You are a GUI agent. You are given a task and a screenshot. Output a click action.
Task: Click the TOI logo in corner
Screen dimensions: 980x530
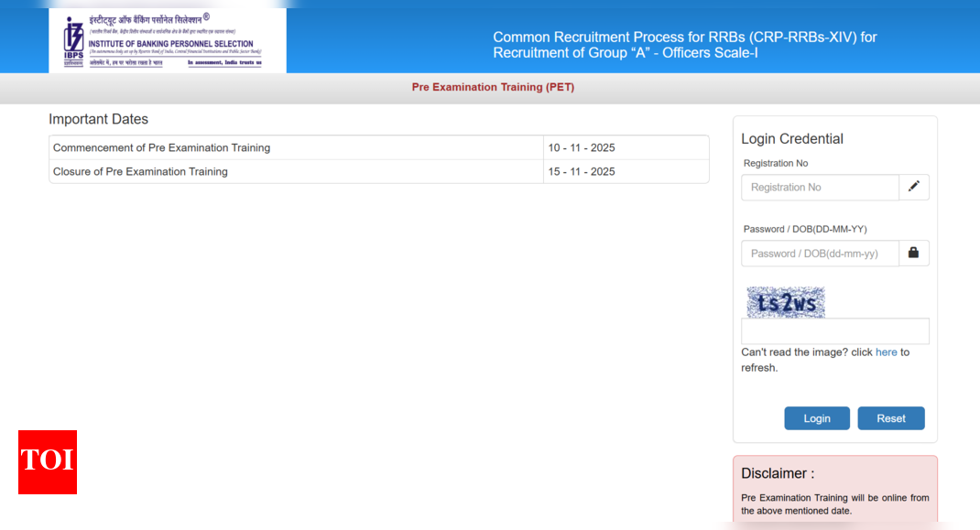point(47,462)
